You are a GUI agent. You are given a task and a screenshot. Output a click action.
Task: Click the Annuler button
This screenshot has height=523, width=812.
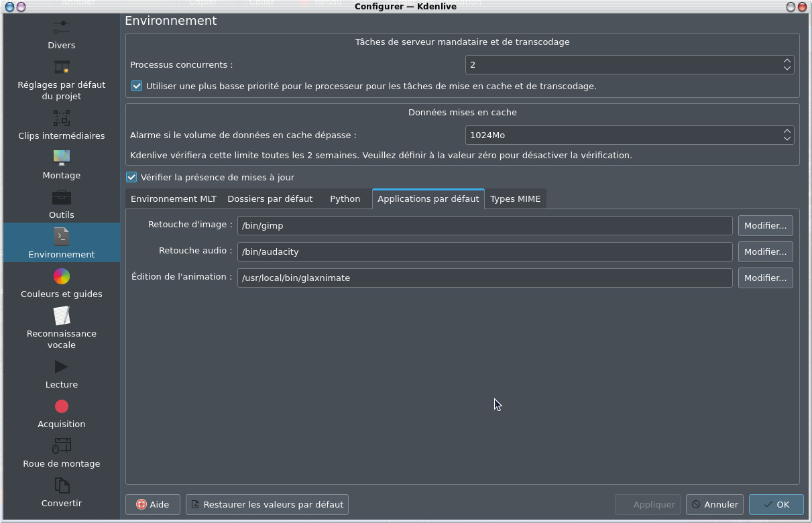coord(714,504)
